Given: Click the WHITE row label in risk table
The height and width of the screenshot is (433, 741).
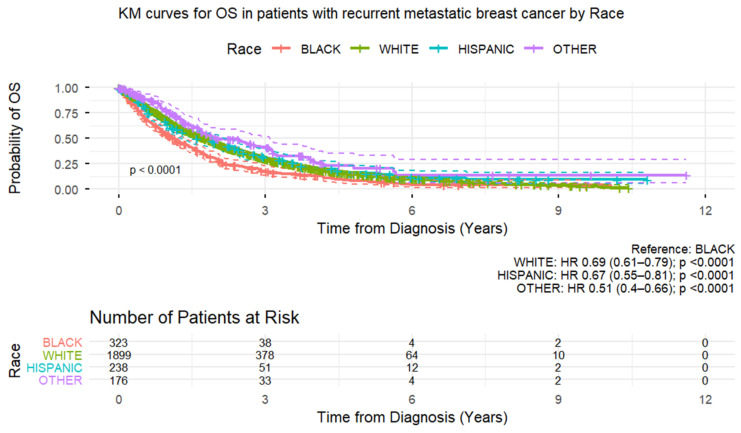Looking at the screenshot, I should click(x=62, y=355).
